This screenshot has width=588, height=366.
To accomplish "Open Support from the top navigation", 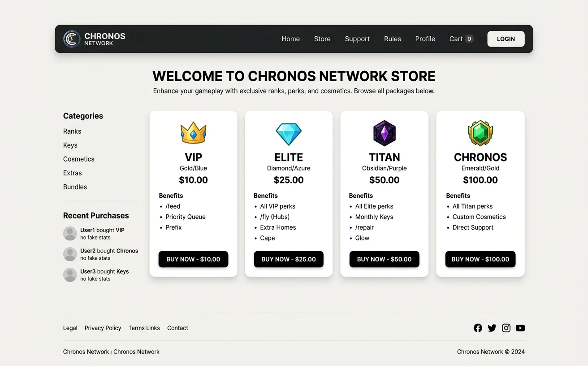I will (x=357, y=39).
